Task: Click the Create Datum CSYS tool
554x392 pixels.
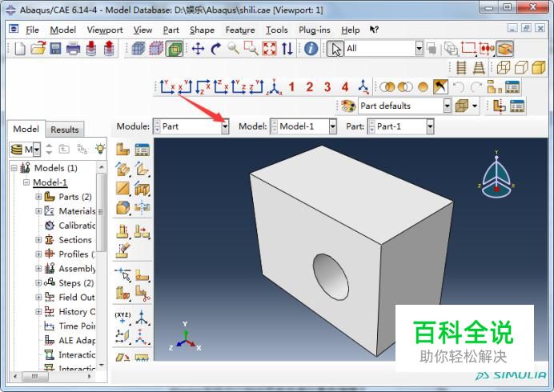Action: tap(142, 318)
